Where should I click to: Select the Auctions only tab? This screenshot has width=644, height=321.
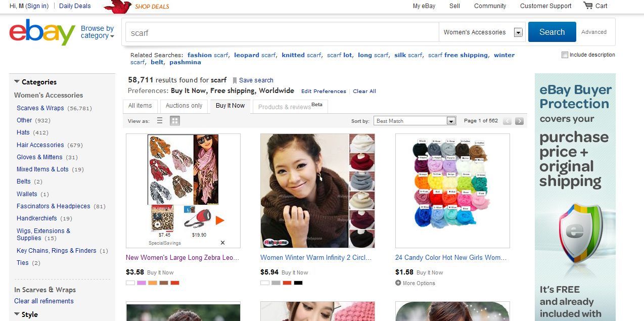point(184,106)
